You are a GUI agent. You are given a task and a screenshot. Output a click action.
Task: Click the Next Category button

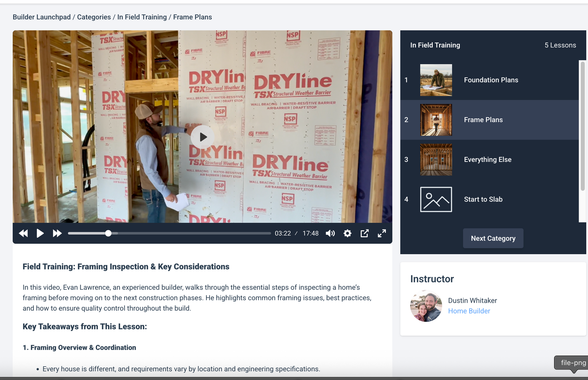click(493, 238)
